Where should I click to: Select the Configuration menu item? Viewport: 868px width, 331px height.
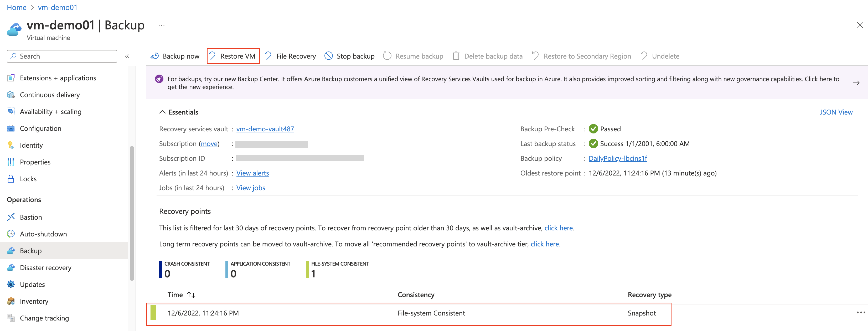pos(40,128)
